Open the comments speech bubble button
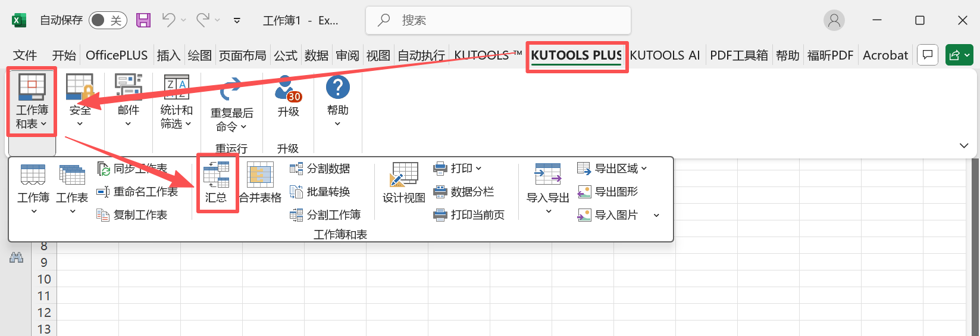Image resolution: width=980 pixels, height=336 pixels. pyautogui.click(x=928, y=55)
